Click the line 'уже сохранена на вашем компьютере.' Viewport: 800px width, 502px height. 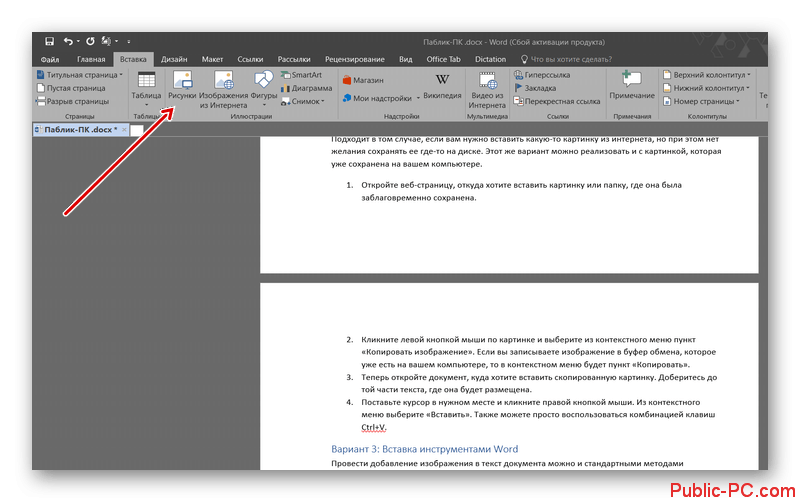(407, 164)
